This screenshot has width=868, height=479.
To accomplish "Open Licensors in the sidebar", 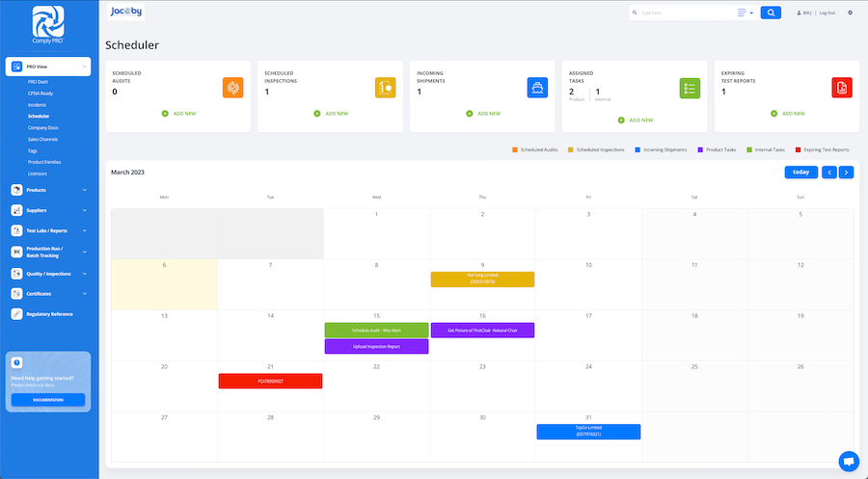I will click(x=38, y=173).
